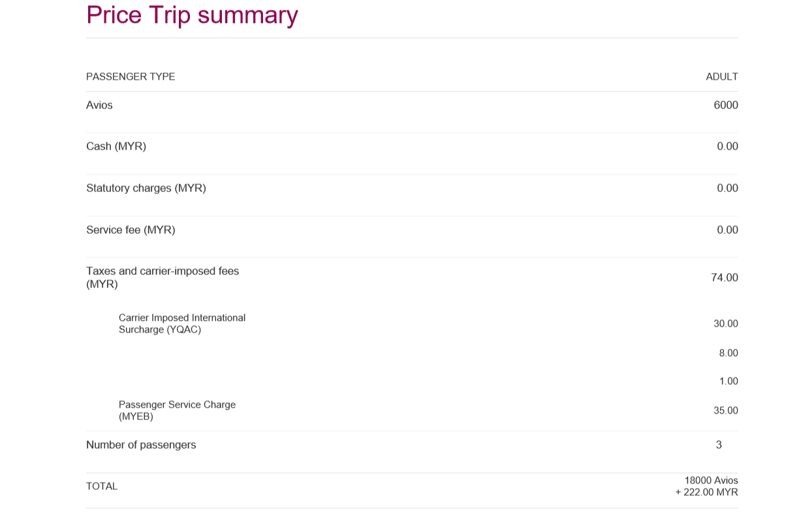
Task: Select the 30.00 surcharge amount
Action: [726, 324]
